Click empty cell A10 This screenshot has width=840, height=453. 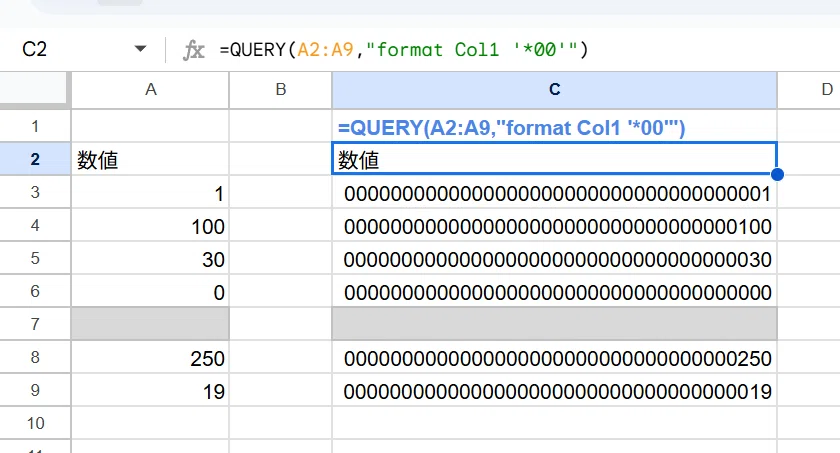(x=151, y=423)
